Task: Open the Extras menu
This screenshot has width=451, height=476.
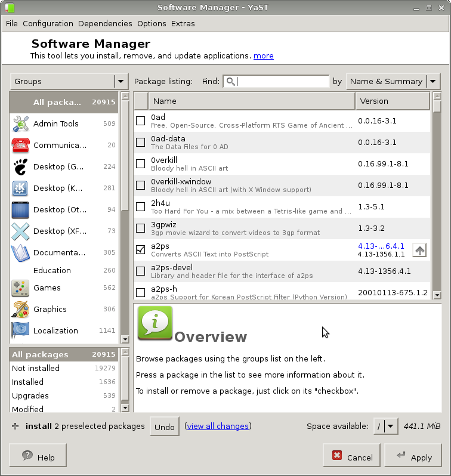Action: (x=183, y=24)
